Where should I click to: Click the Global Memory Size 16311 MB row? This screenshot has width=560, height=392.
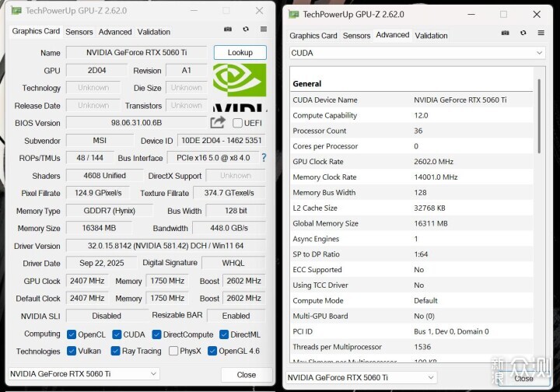click(x=411, y=223)
